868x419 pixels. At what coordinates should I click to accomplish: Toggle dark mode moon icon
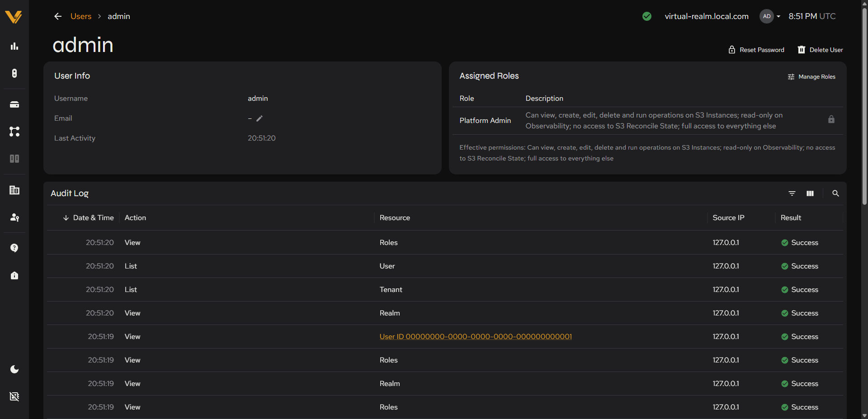click(14, 369)
